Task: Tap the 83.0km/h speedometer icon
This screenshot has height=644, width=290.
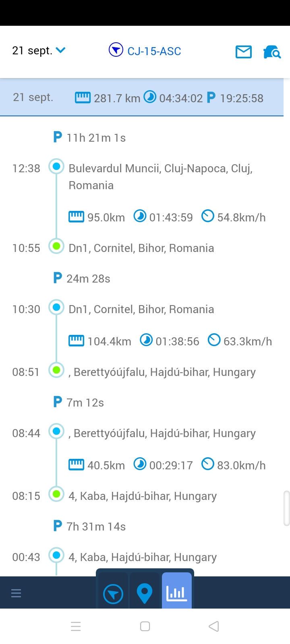Action: tap(207, 464)
